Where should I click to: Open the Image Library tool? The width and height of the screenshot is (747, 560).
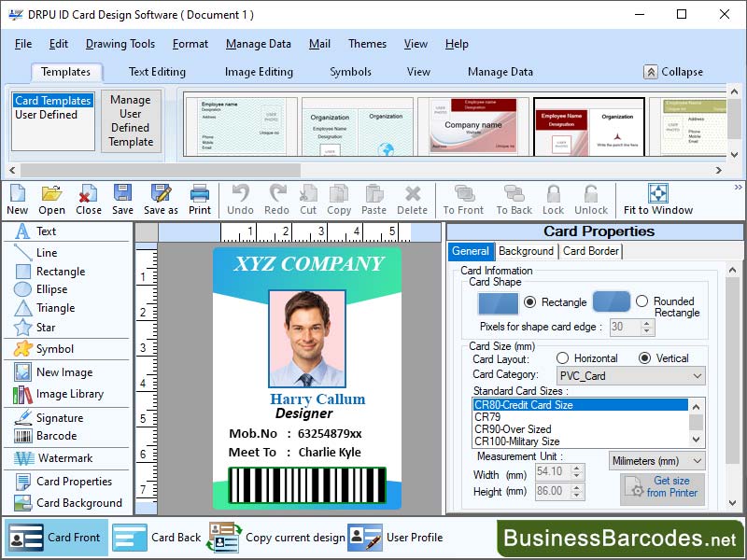[69, 394]
